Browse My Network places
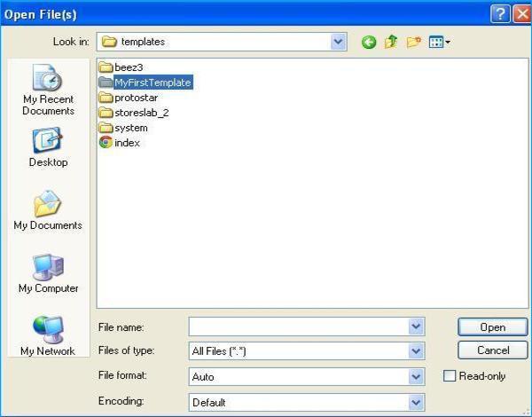This screenshot has width=532, height=417. point(48,336)
